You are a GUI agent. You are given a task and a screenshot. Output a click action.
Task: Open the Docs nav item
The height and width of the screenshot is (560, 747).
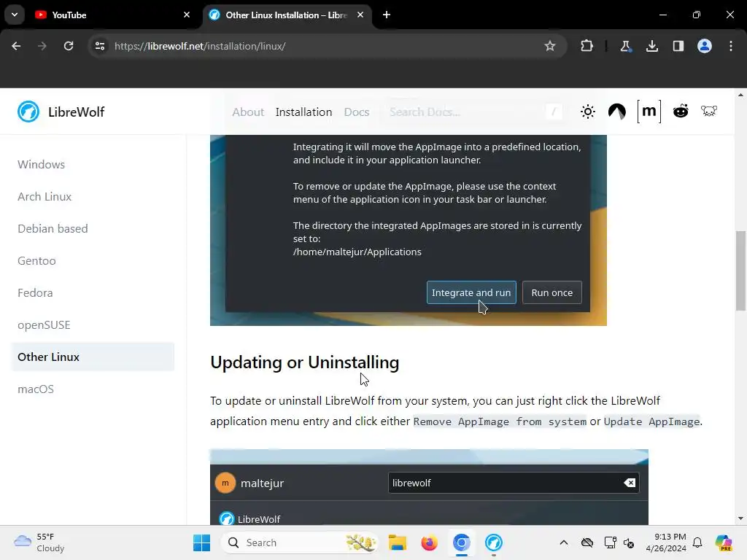pos(356,112)
